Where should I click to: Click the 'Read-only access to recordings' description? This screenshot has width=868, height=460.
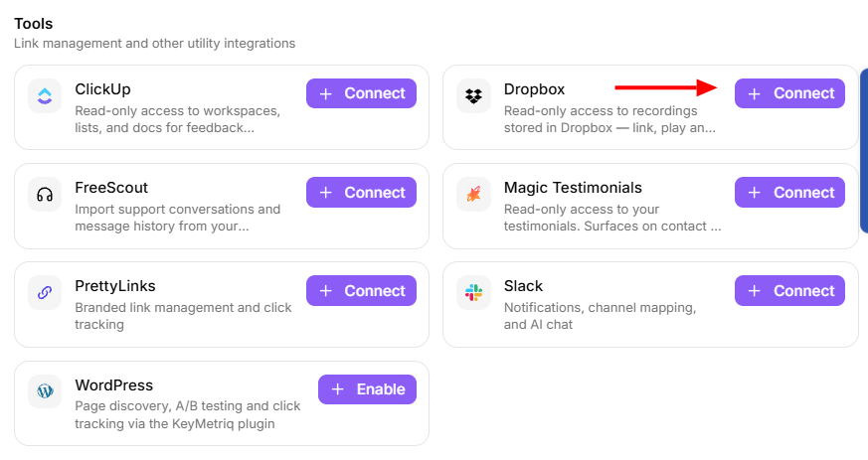(609, 119)
